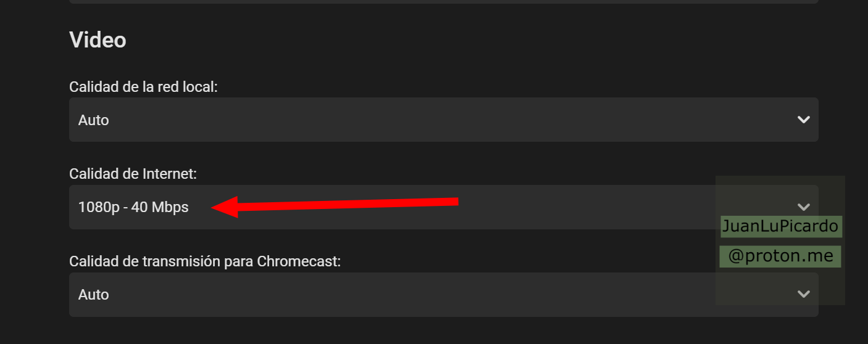Viewport: 868px width, 344px height.
Task: Click the "Calidad de transmisión para Chromecast:" label
Action: pyautogui.click(x=205, y=261)
